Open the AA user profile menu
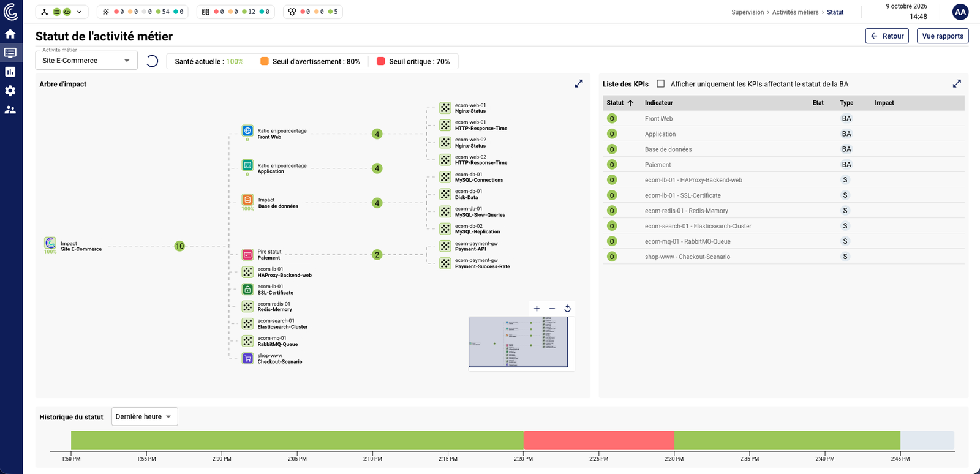The height and width of the screenshot is (474, 980). click(960, 12)
